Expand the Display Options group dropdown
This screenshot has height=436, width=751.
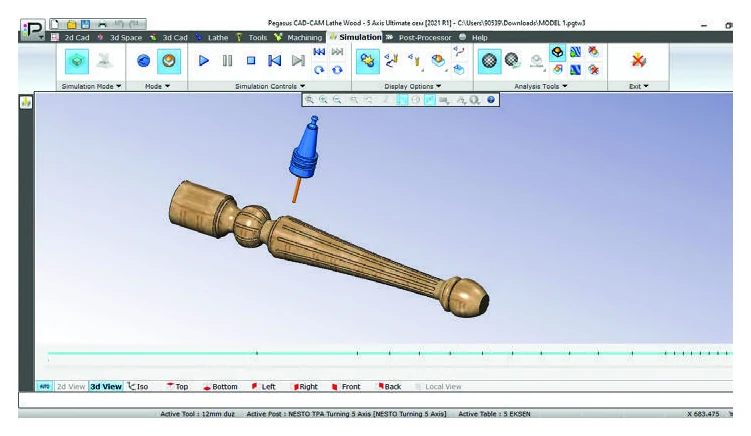point(412,86)
